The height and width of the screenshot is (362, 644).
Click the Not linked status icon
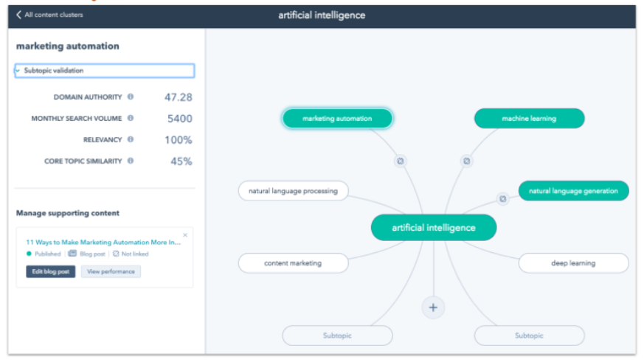[x=116, y=254]
